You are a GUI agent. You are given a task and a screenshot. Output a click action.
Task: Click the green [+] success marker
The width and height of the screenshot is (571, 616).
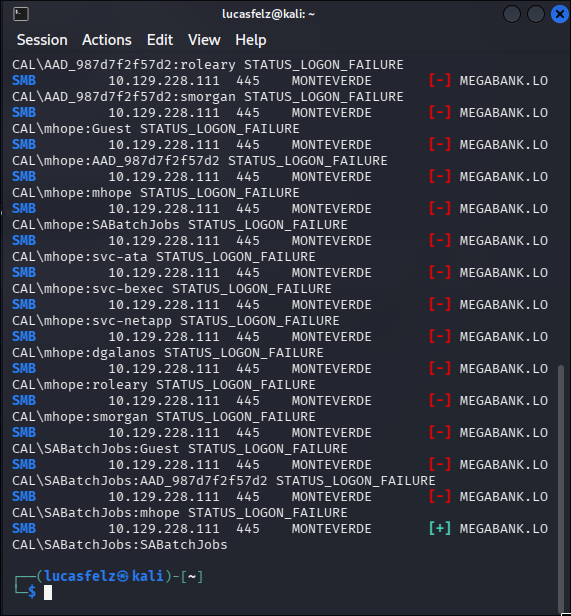(440, 529)
